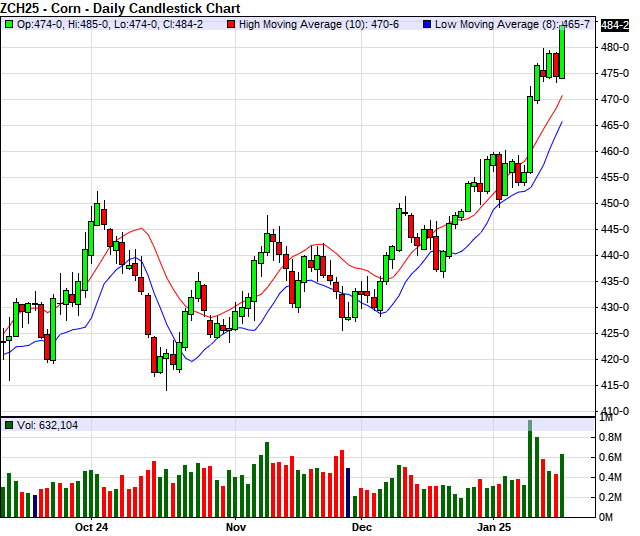Click the latest green candlestick at far right

[562, 52]
